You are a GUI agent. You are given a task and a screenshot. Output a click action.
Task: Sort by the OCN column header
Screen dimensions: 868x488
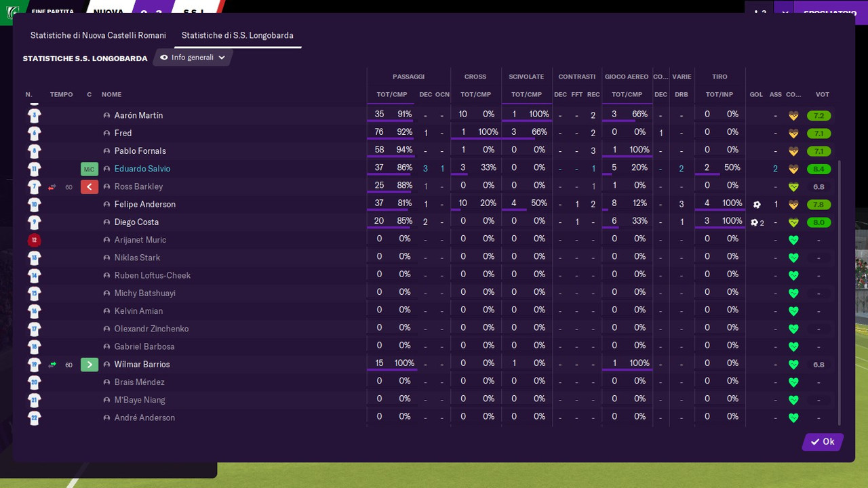[442, 95]
